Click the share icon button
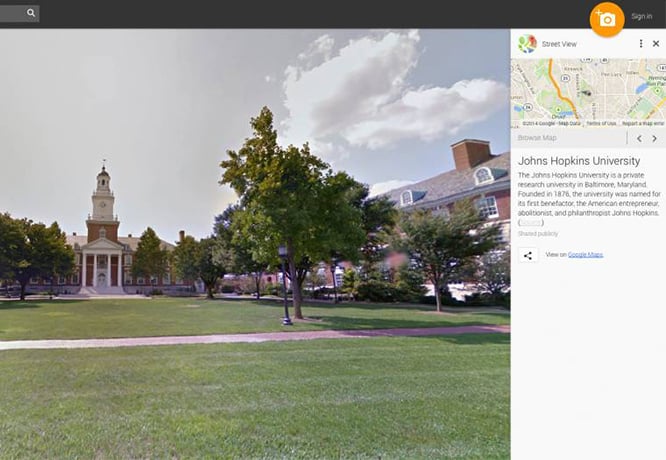 528,255
